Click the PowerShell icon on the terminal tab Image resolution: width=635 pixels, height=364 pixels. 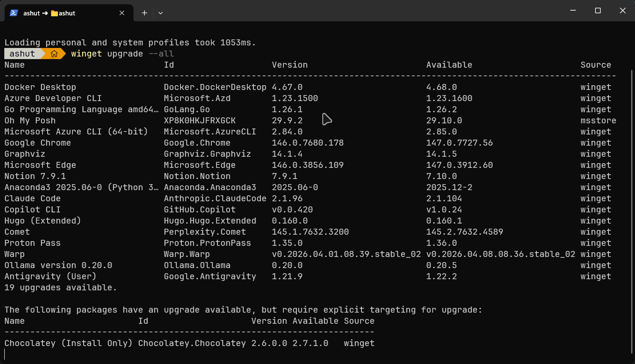click(x=14, y=13)
